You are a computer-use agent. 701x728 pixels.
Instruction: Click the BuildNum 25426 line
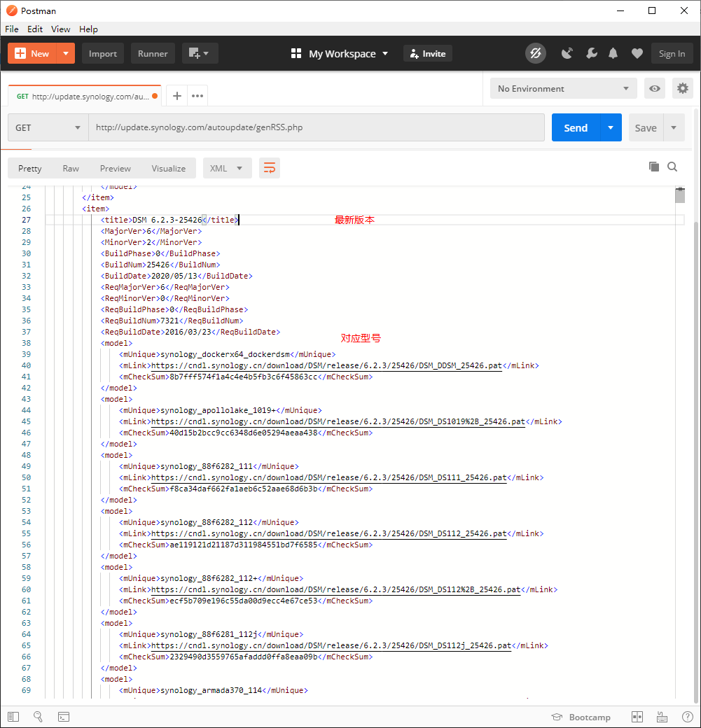pyautogui.click(x=160, y=265)
